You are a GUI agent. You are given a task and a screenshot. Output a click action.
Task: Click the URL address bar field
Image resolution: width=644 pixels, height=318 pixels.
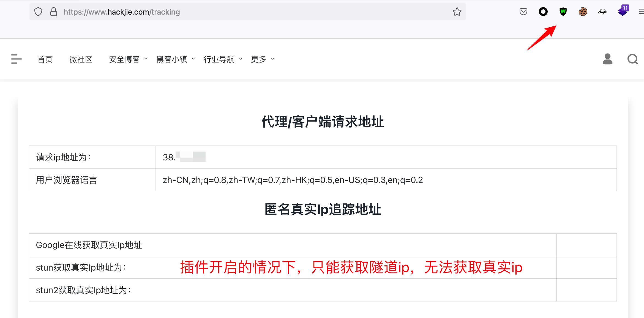[x=248, y=12]
